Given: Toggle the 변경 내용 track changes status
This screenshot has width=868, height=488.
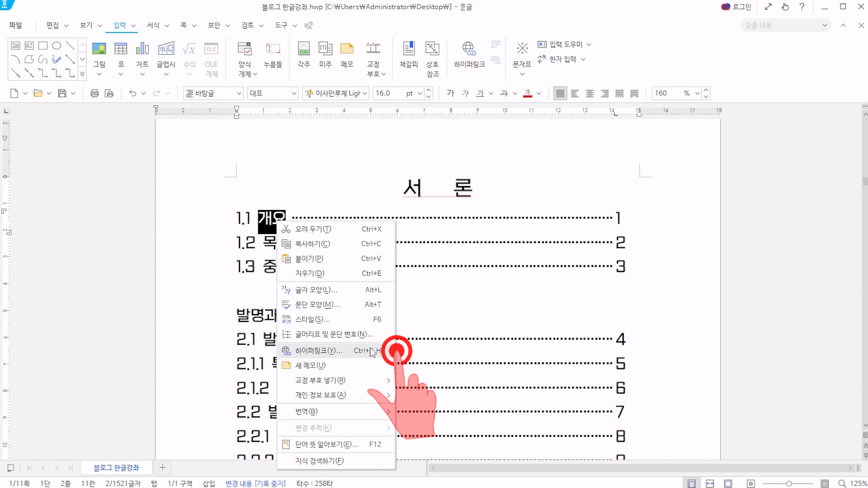Looking at the screenshot, I should [255, 483].
